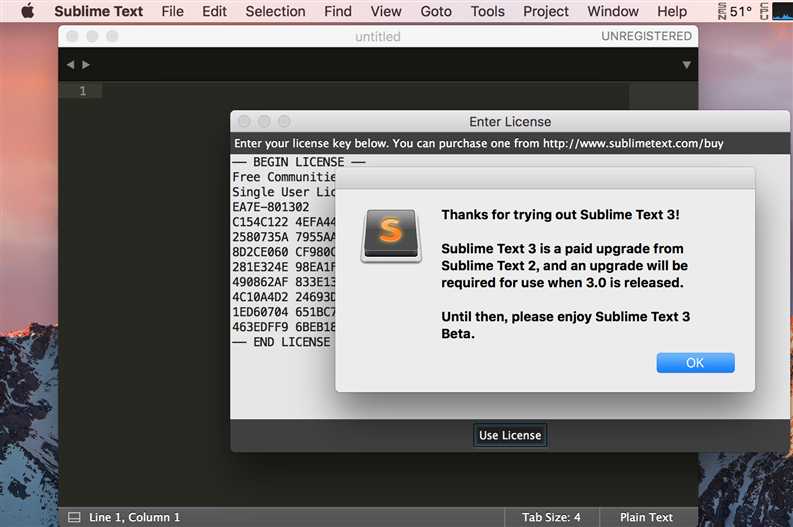Click the UNREGISTERED label in title bar
The width and height of the screenshot is (793, 527).
646,36
